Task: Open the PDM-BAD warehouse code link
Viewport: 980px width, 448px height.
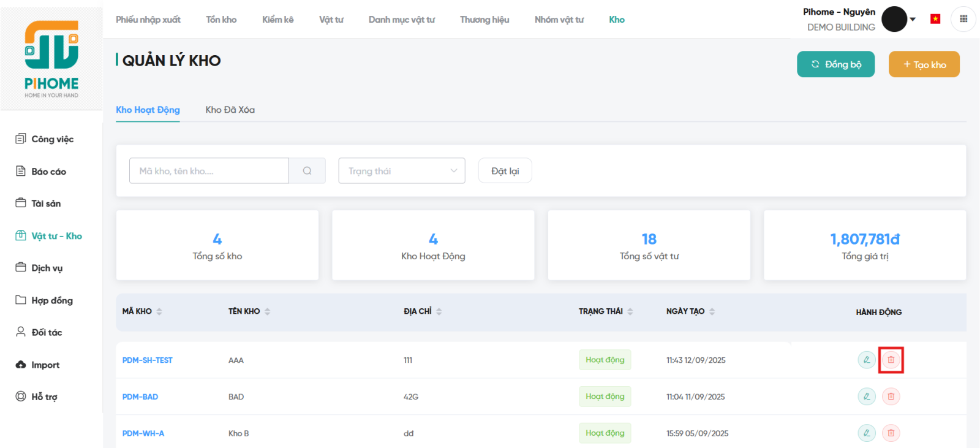Action: (x=140, y=397)
